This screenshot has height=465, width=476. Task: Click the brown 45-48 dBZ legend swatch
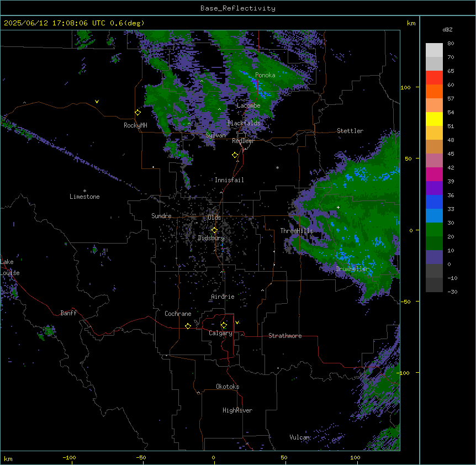(434, 146)
